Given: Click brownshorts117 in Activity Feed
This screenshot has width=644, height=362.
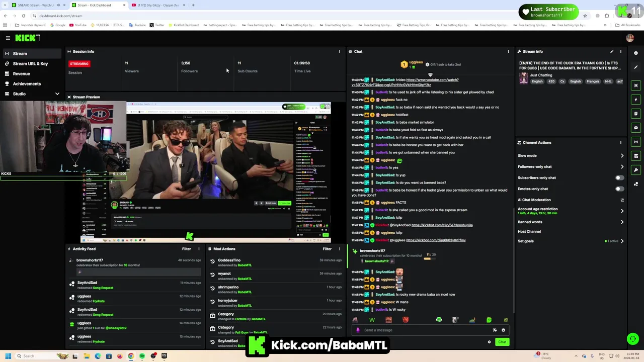Looking at the screenshot, I should click(90, 260).
